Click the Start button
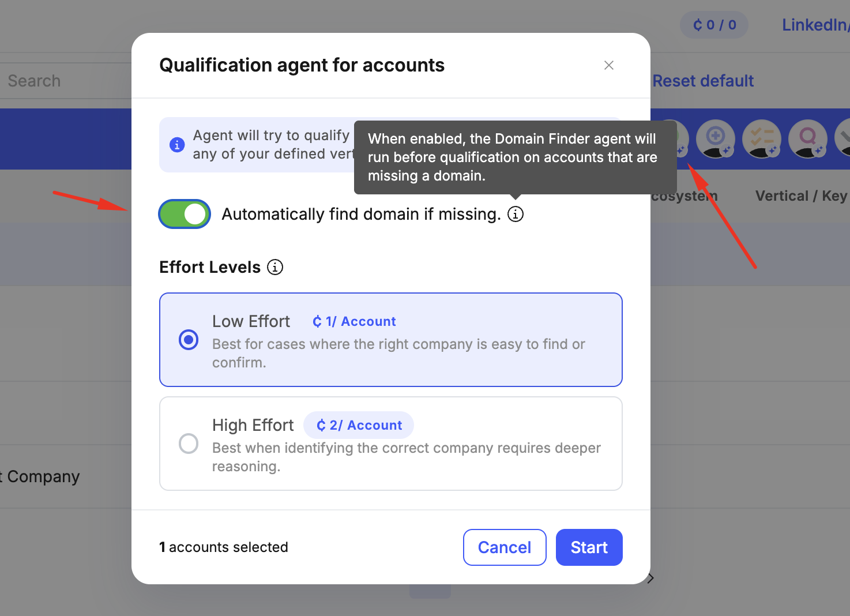 point(589,547)
